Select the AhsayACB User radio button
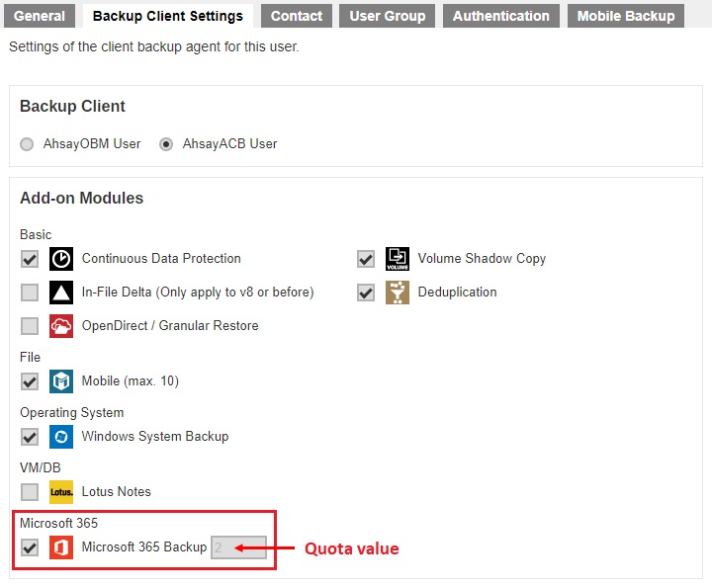 tap(166, 144)
